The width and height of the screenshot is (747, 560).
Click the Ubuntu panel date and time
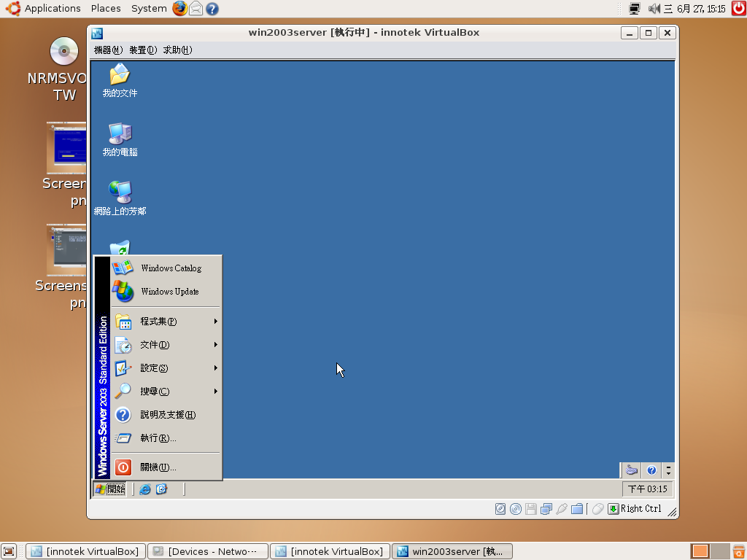point(694,9)
